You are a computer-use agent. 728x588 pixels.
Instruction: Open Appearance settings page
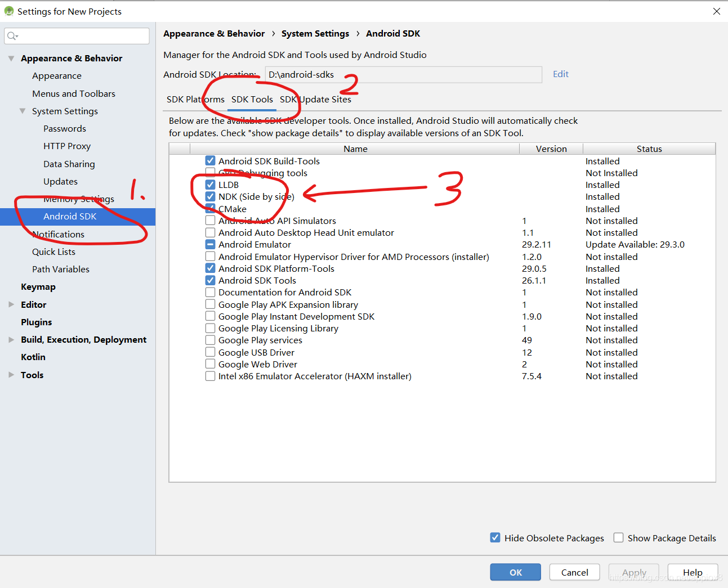pyautogui.click(x=57, y=76)
